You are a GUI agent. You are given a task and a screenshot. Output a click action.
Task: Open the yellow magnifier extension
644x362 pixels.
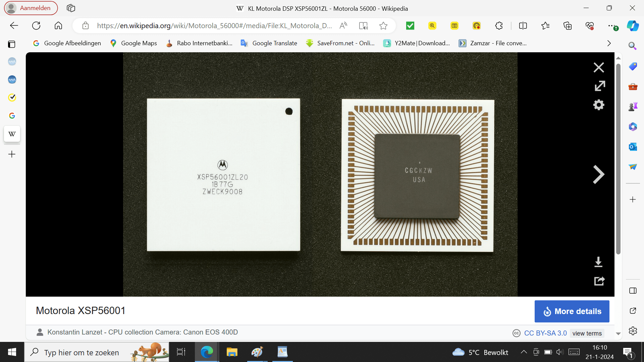[432, 26]
